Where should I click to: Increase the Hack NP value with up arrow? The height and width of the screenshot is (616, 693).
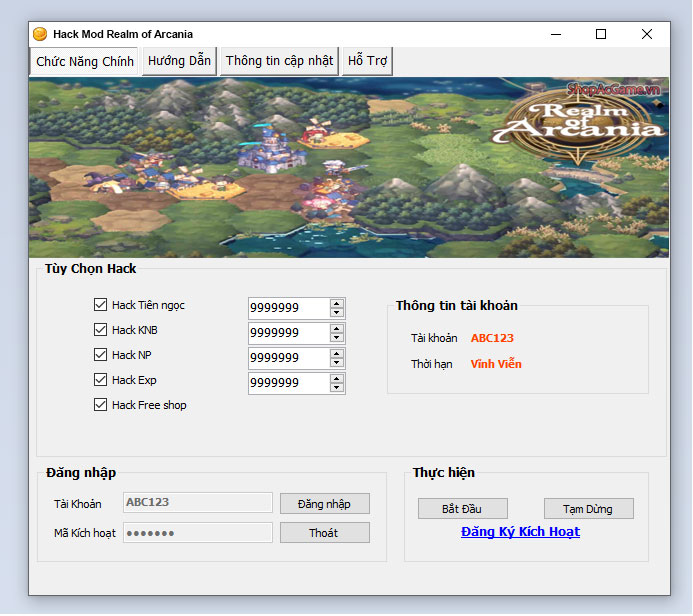pyautogui.click(x=337, y=354)
